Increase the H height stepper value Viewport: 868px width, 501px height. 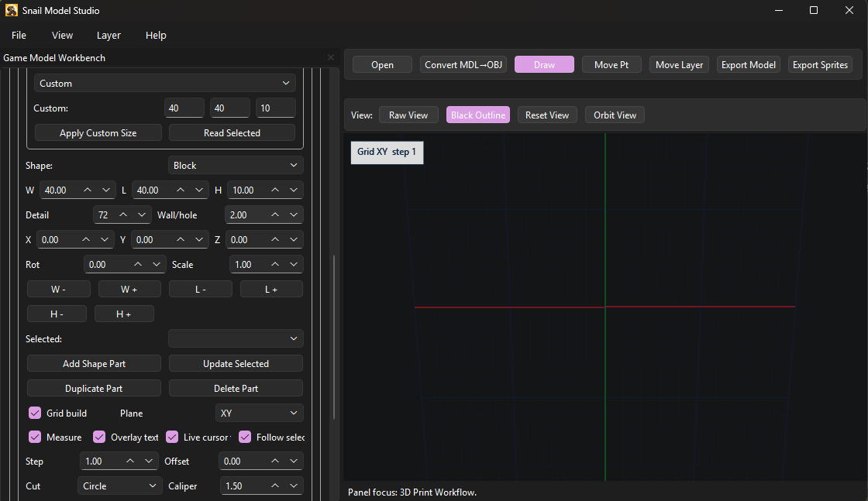[275, 190]
